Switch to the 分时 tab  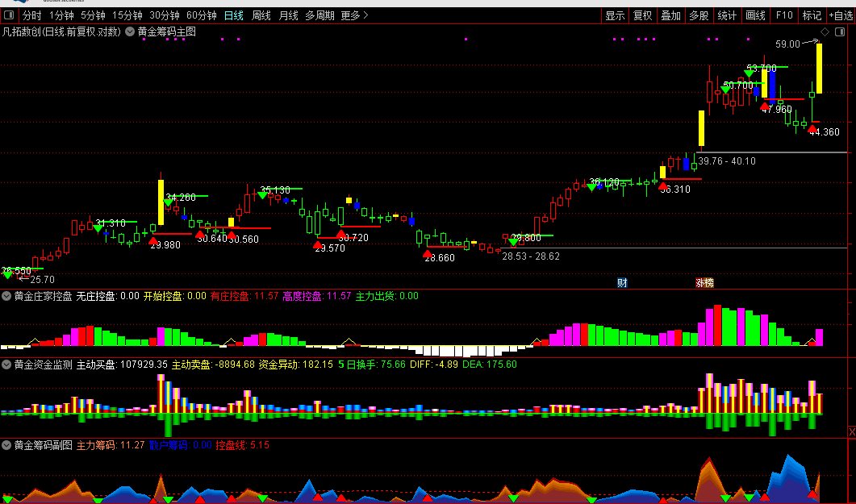[31, 15]
